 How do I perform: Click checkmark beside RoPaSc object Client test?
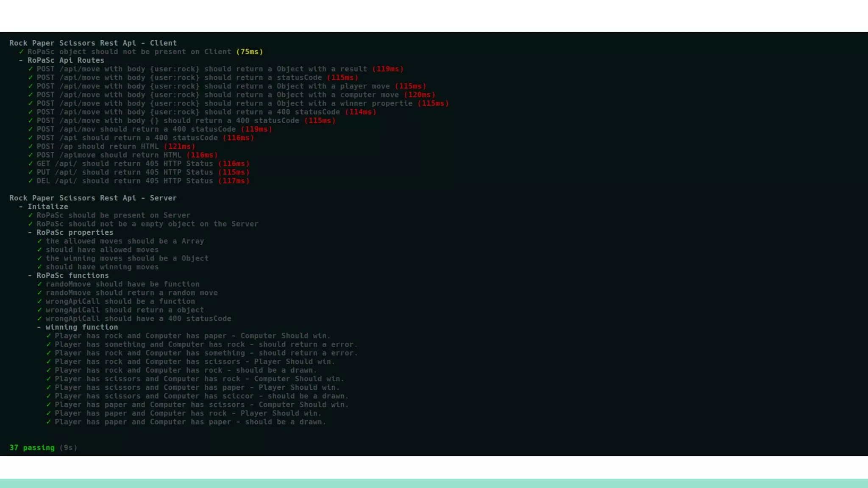point(21,52)
